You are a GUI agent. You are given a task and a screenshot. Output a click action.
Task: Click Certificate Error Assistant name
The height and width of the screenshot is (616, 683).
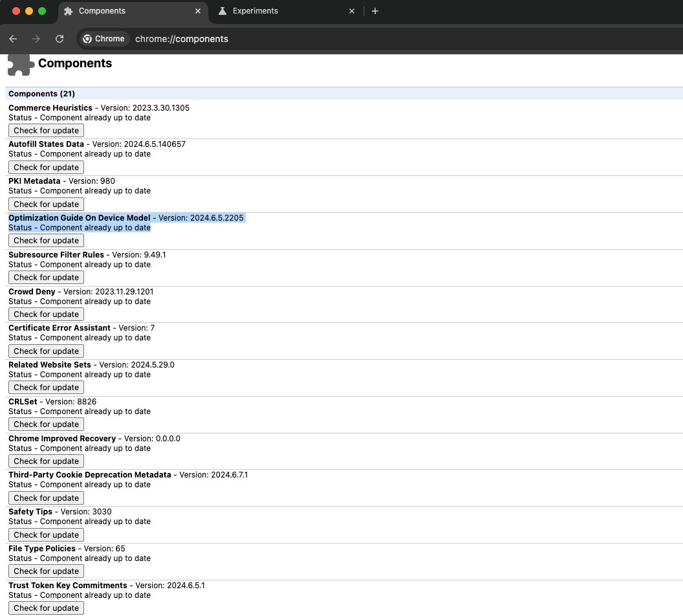tap(60, 327)
